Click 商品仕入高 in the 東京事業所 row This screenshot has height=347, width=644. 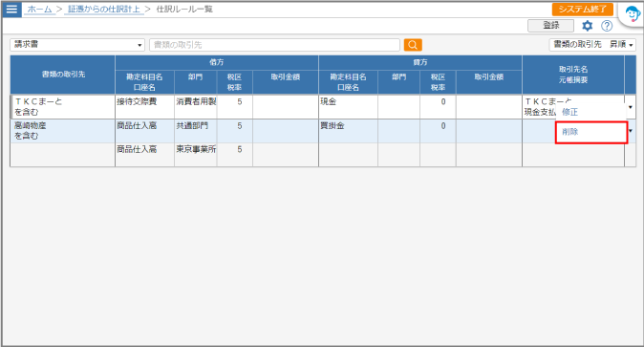click(x=144, y=155)
